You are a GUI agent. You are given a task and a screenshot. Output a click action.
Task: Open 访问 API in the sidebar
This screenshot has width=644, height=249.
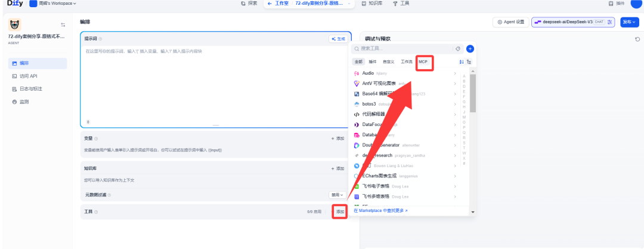point(38,76)
